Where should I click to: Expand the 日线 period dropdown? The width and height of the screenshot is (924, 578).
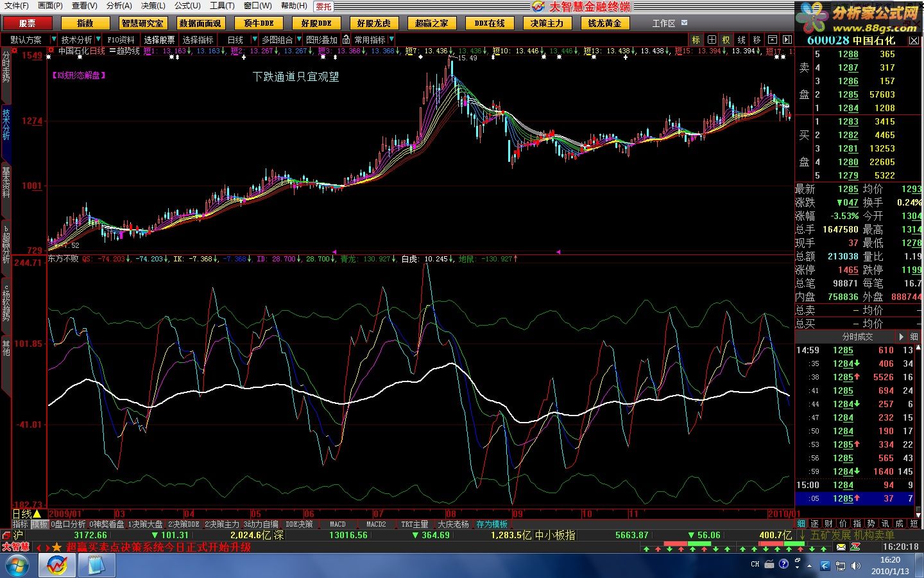tap(255, 40)
